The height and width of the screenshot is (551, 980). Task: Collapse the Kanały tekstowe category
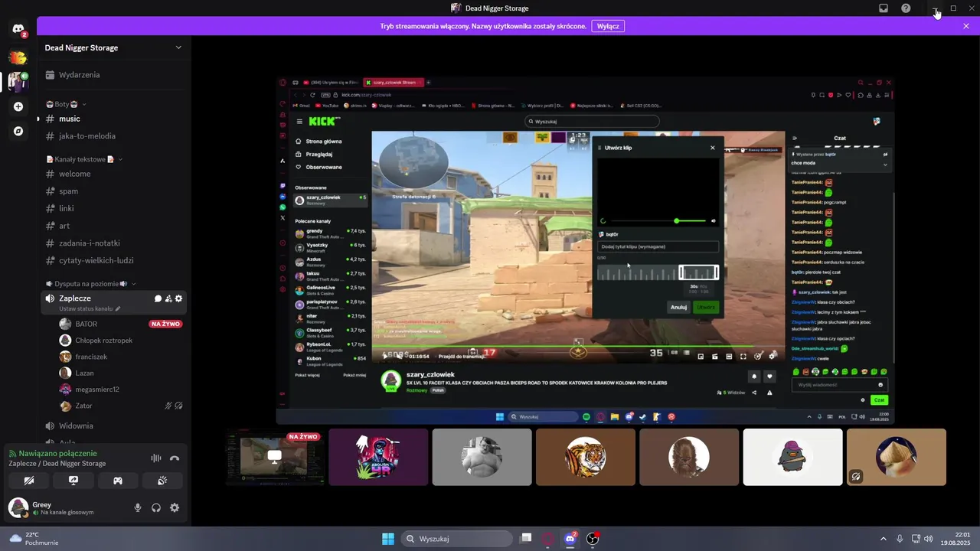(84, 159)
